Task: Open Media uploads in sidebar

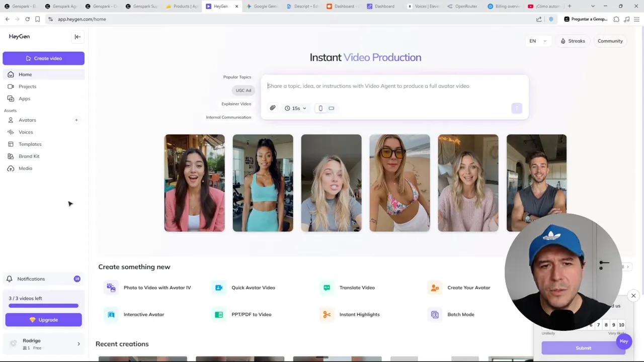Action: pyautogui.click(x=25, y=168)
